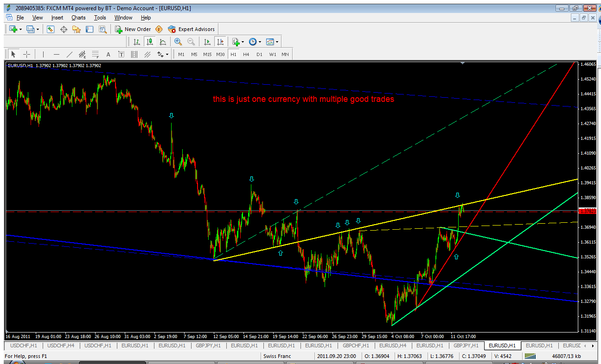601x364 pixels.
Task: Click the Zoom In magnifier icon
Action: (x=178, y=42)
